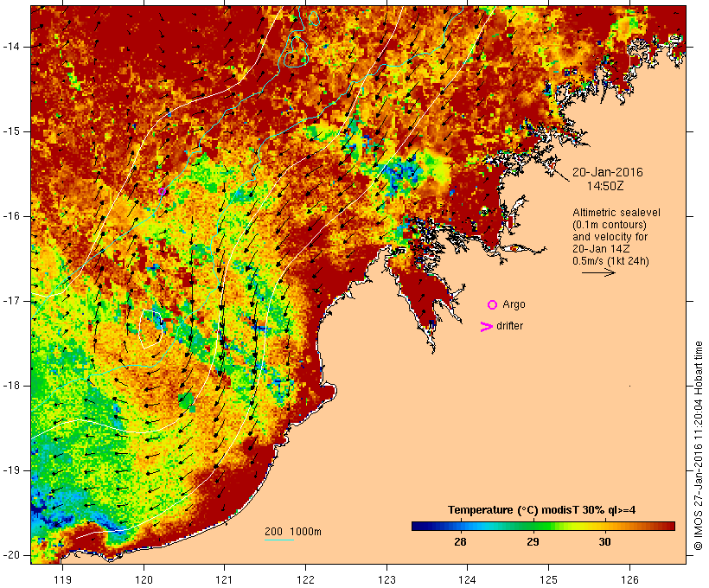Click the Argo float marker on the map
709x588 pixels.
click(162, 192)
